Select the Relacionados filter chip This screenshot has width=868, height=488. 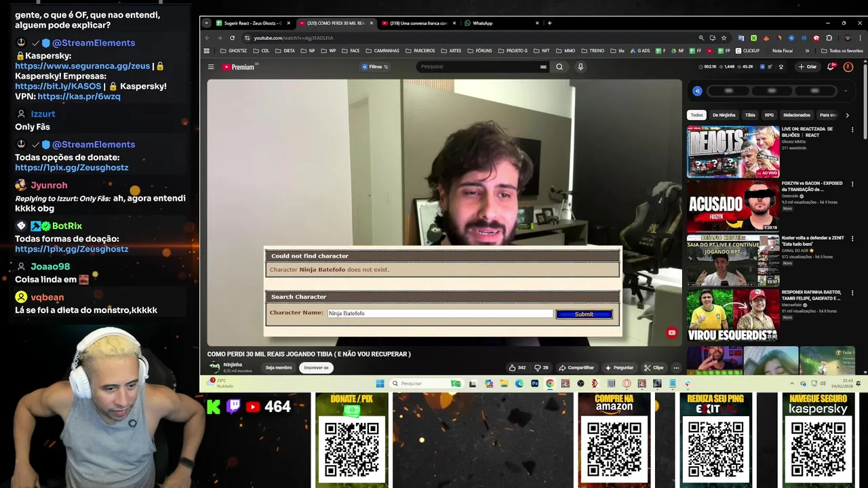797,115
